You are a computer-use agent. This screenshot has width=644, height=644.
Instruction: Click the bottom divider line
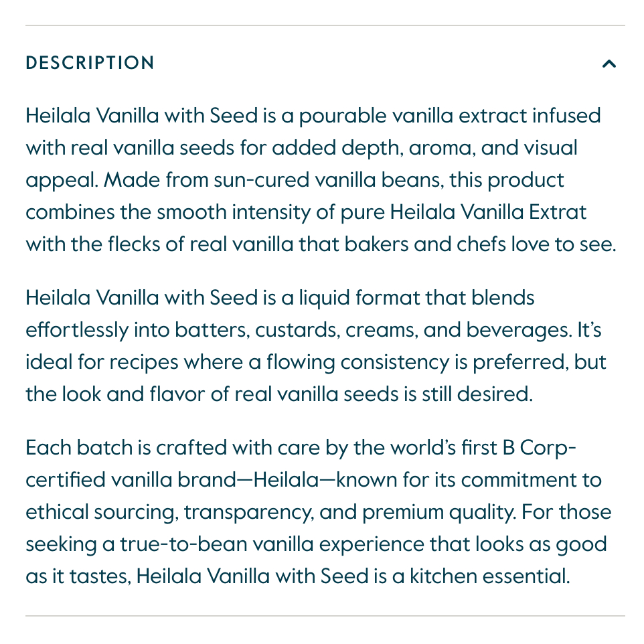(321, 615)
